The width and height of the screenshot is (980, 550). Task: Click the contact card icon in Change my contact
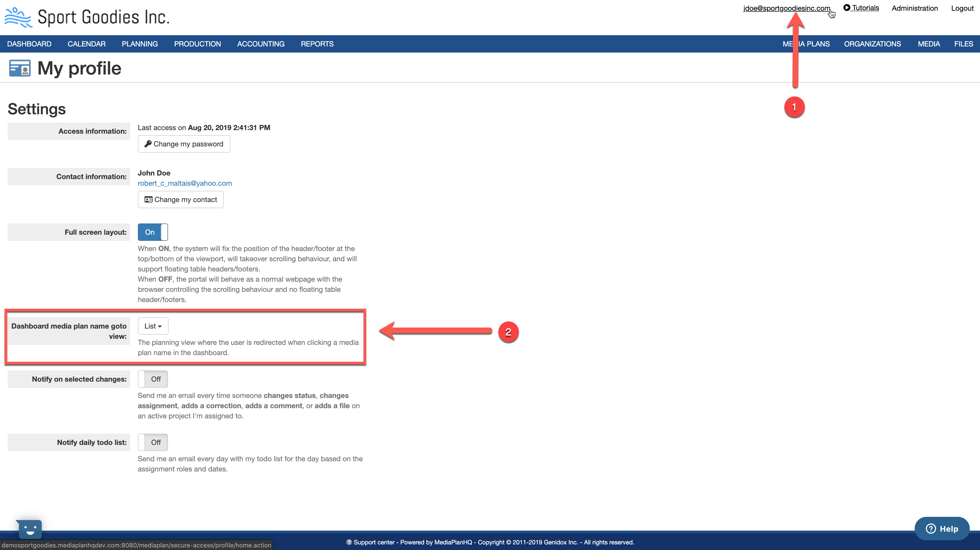[148, 199]
